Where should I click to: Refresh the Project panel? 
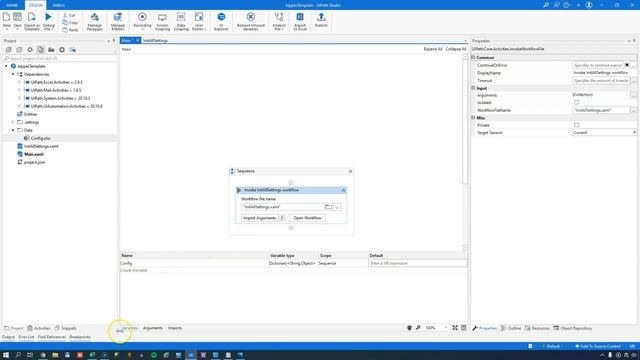click(30, 50)
